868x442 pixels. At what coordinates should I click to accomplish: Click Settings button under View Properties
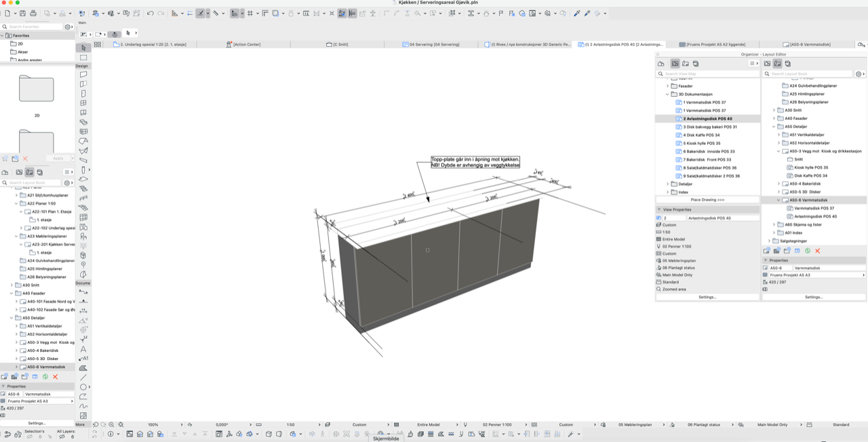coord(707,297)
